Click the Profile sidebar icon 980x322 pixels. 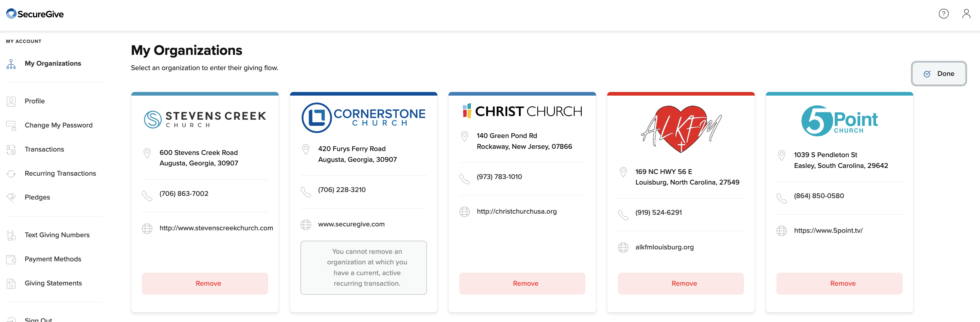(11, 101)
